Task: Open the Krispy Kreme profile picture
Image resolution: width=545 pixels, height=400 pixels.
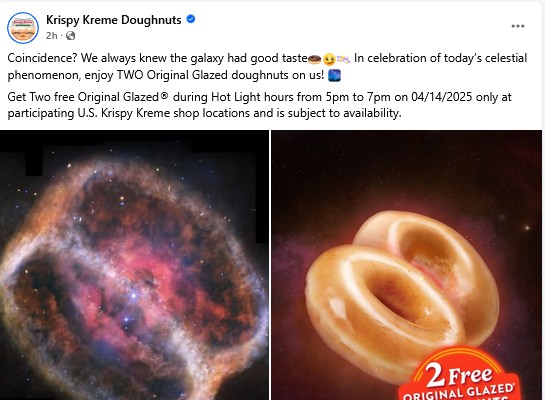Action: 23,28
